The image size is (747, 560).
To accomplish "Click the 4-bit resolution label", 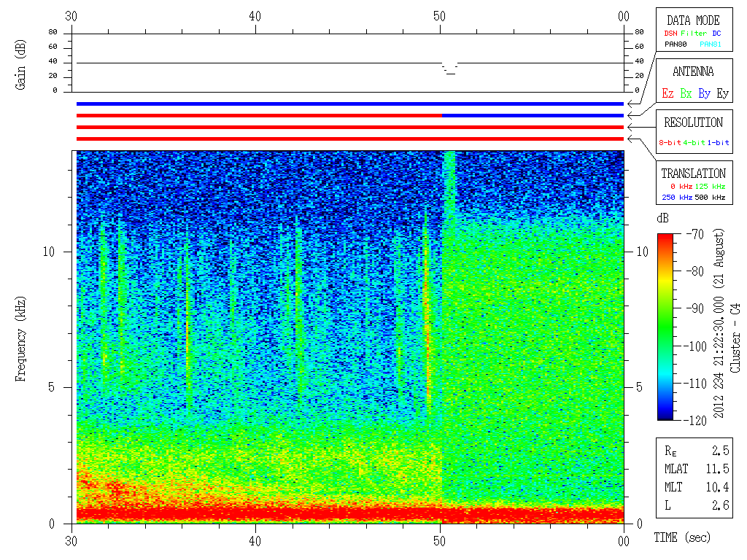I will click(694, 142).
